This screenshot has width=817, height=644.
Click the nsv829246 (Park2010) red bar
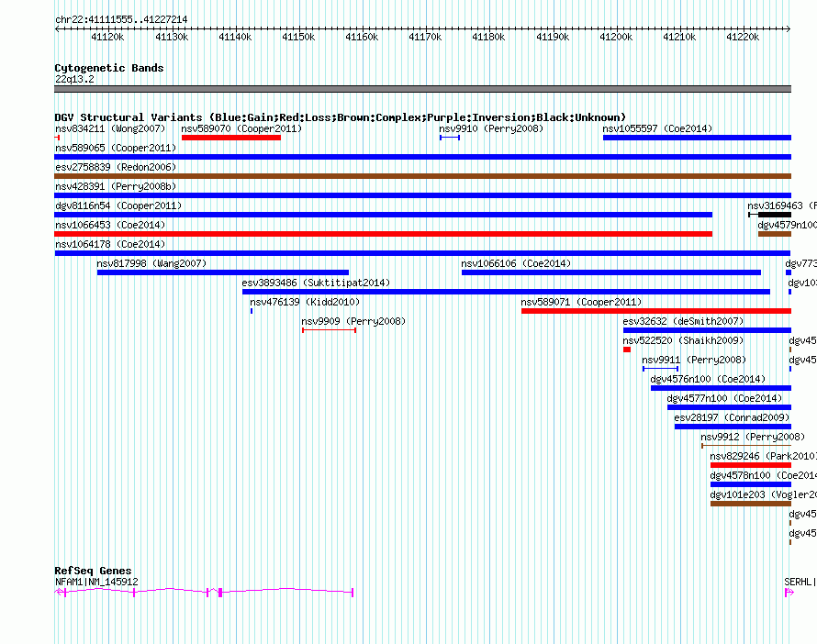[x=751, y=465]
